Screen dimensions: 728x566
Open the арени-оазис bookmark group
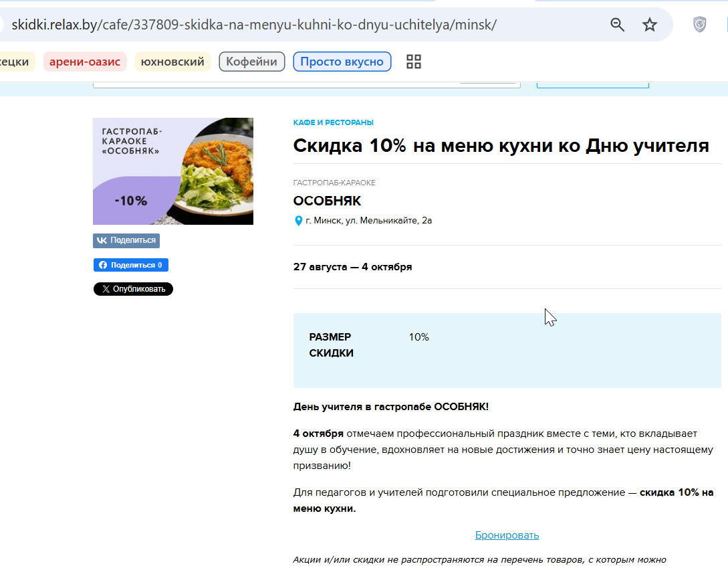coord(85,62)
